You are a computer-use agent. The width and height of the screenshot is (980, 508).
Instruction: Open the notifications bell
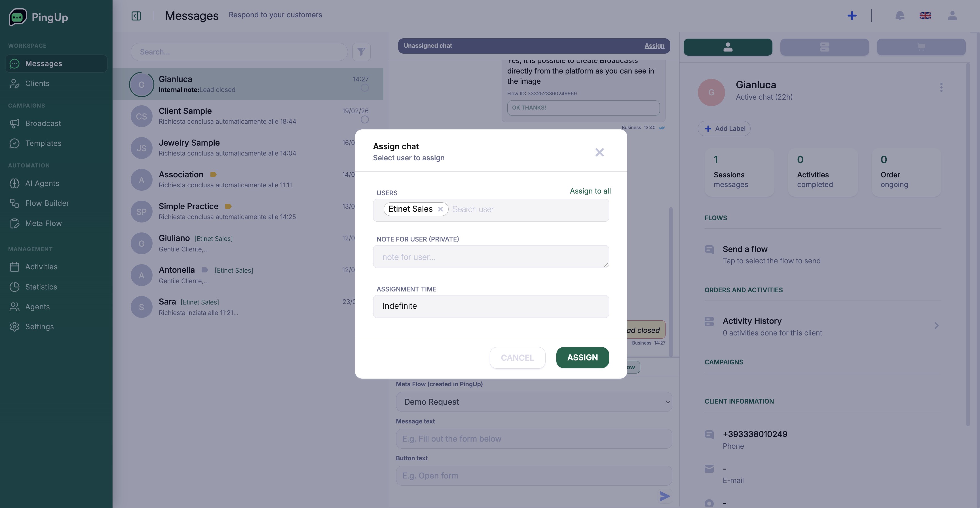point(899,16)
